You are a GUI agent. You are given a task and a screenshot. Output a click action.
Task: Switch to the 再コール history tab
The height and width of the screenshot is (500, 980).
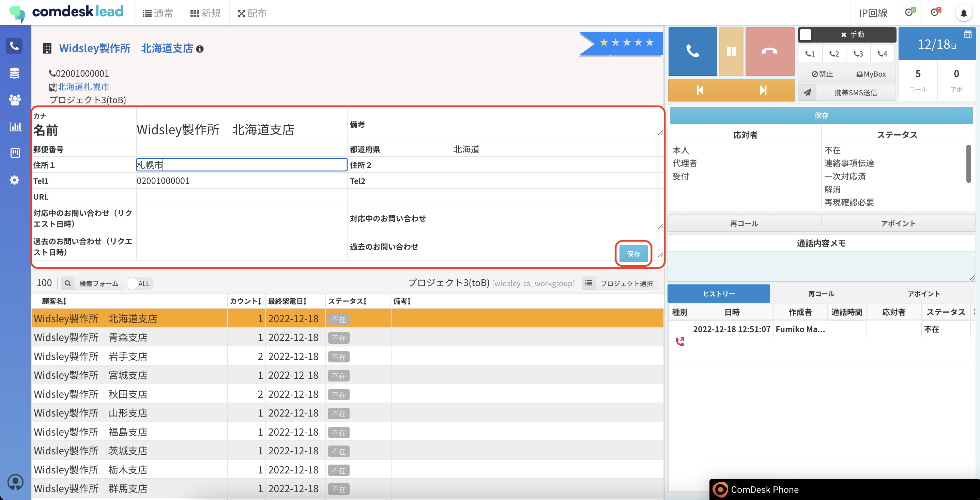point(821,294)
